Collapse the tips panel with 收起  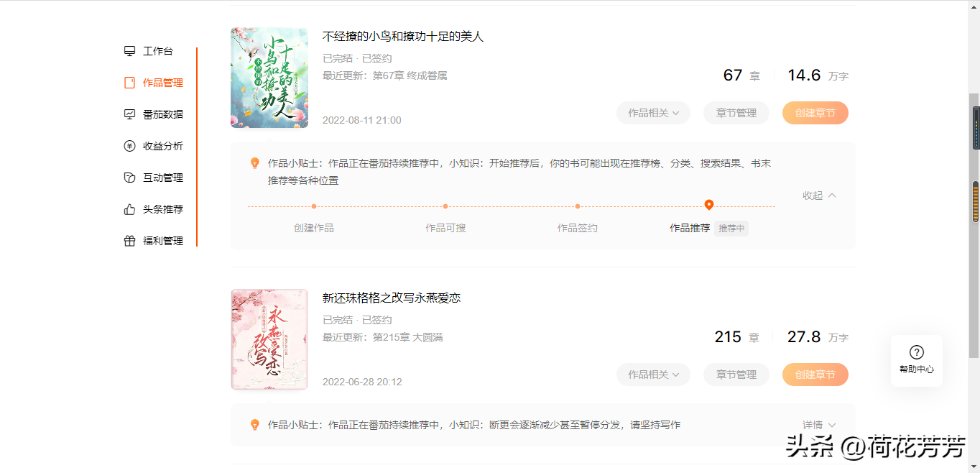(x=819, y=196)
